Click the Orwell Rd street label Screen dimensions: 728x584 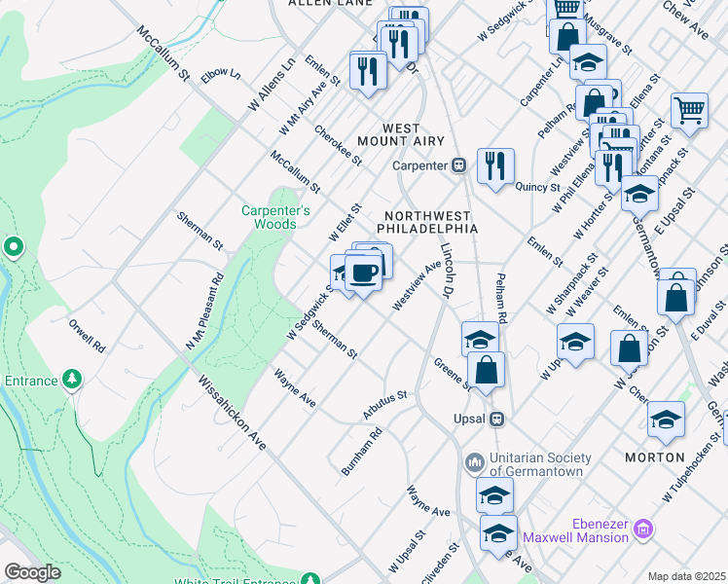tap(87, 336)
